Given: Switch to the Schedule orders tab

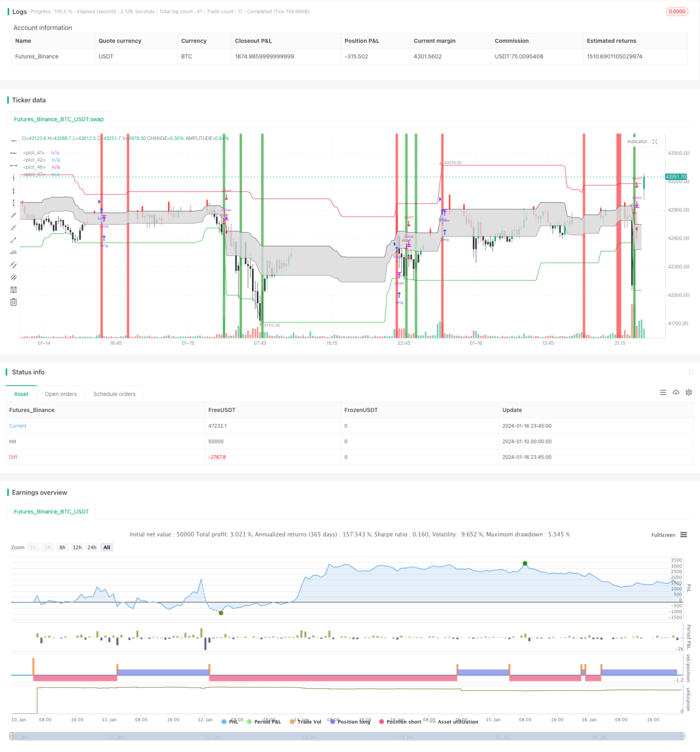Looking at the screenshot, I should [x=114, y=394].
